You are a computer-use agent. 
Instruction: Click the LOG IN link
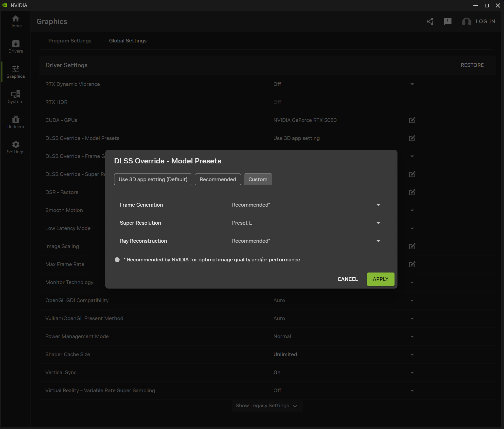[x=485, y=21]
